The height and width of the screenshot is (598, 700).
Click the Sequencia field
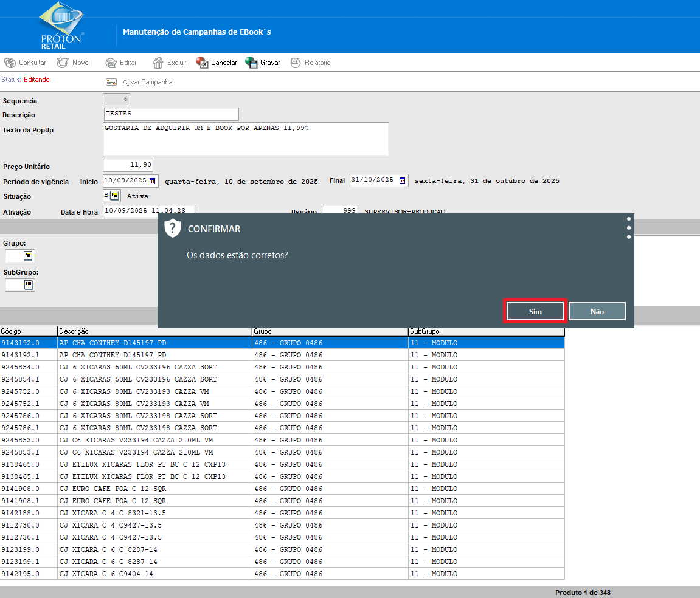[116, 100]
